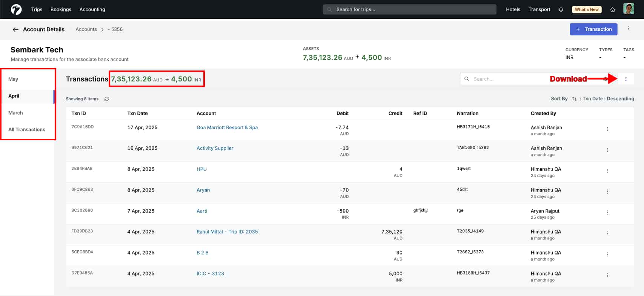Select the May tab in sidebar
This screenshot has width=644, height=296.
pyautogui.click(x=13, y=79)
